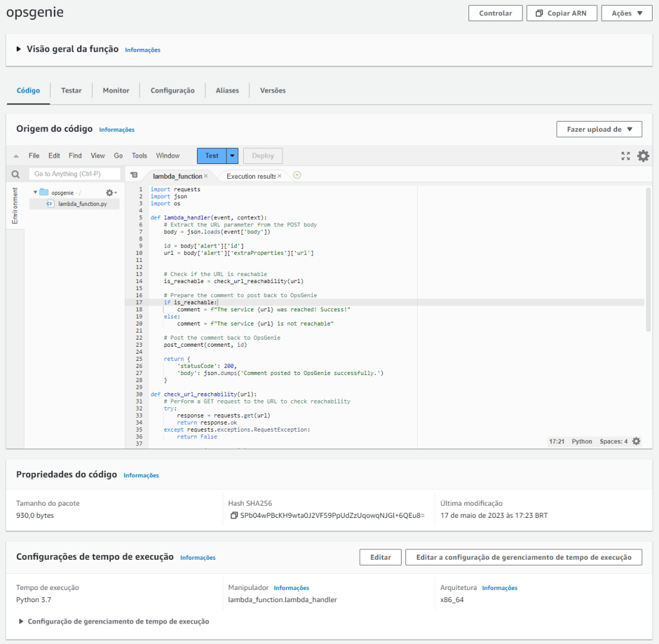The width and height of the screenshot is (659, 644).
Task: Open the new tab plus icon
Action: [x=297, y=175]
